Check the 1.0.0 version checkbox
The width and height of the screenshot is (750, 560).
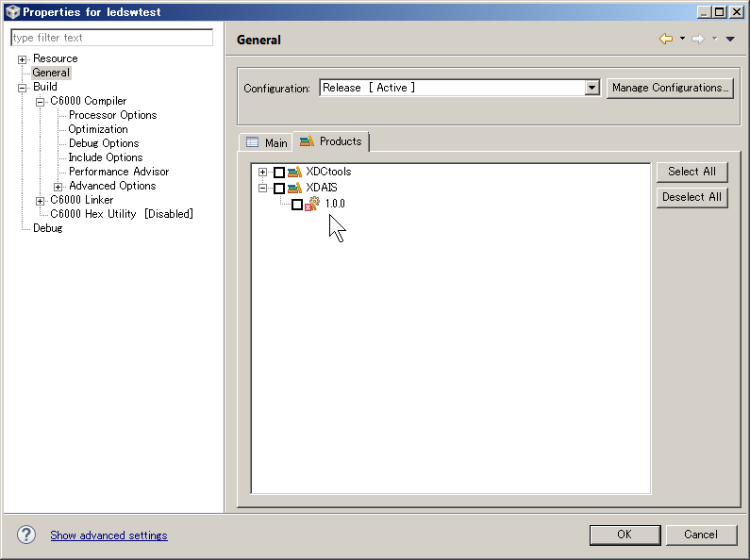click(297, 205)
